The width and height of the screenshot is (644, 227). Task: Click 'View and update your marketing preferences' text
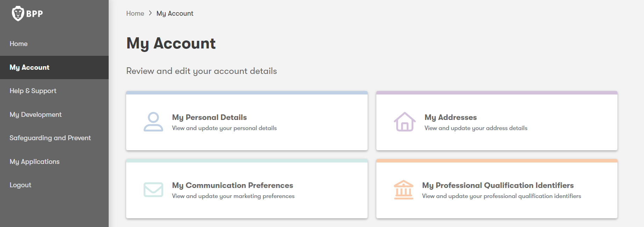[x=233, y=196]
